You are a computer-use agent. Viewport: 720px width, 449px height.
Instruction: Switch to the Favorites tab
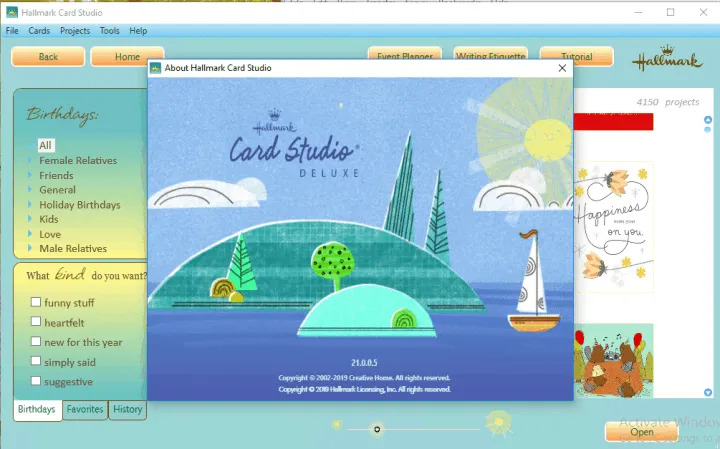point(85,409)
